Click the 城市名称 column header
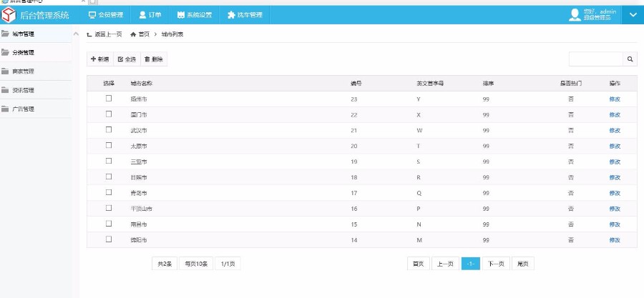644x298 pixels. point(142,83)
